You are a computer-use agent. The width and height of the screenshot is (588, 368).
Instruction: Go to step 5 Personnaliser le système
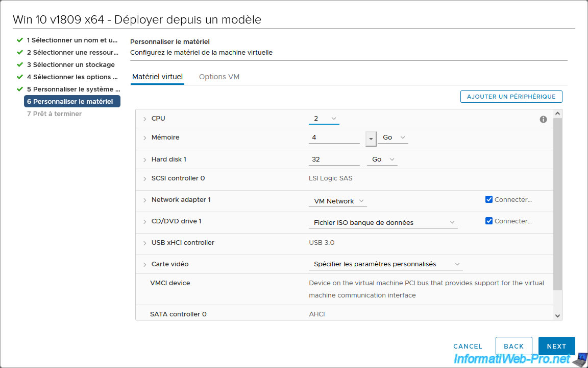click(73, 89)
